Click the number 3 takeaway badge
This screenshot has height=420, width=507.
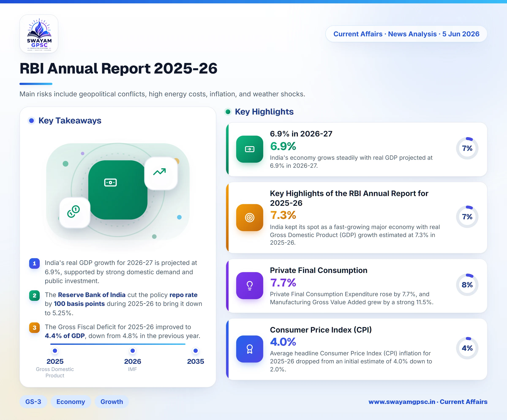pyautogui.click(x=34, y=327)
